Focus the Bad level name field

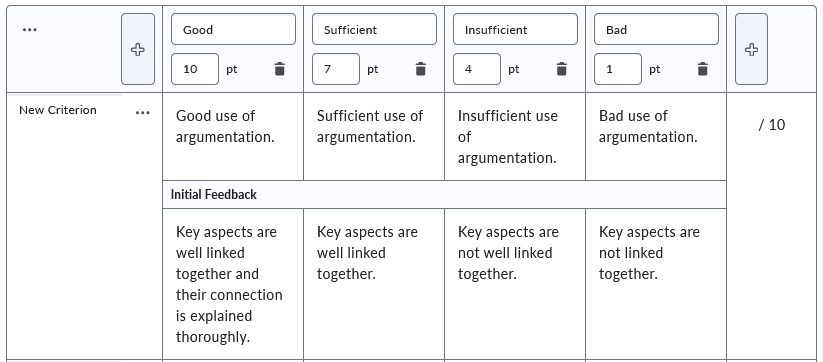[x=657, y=29]
